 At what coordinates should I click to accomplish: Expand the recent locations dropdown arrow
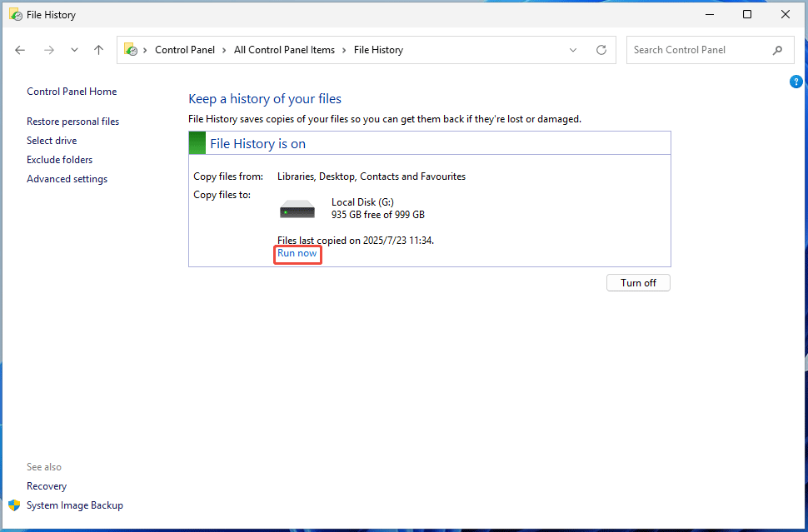click(x=73, y=50)
